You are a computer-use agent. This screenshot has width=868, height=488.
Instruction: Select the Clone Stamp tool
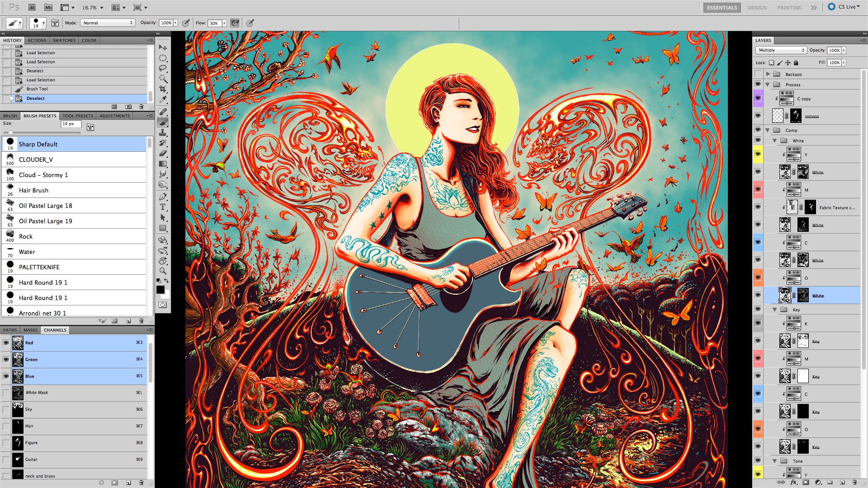click(163, 132)
